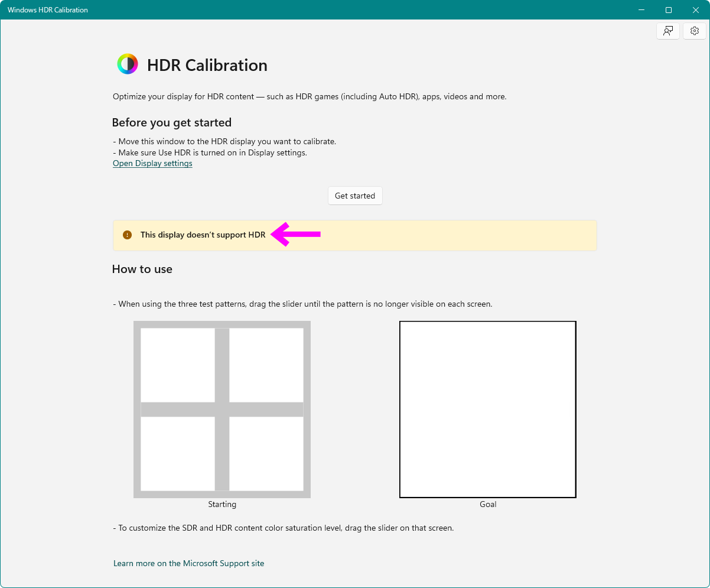The height and width of the screenshot is (588, 710).
Task: Click the "Move this window to the HDR display" line
Action: click(224, 142)
